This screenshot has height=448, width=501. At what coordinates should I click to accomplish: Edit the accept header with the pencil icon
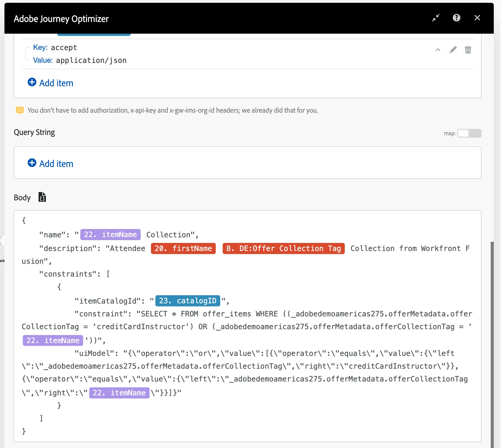click(453, 50)
